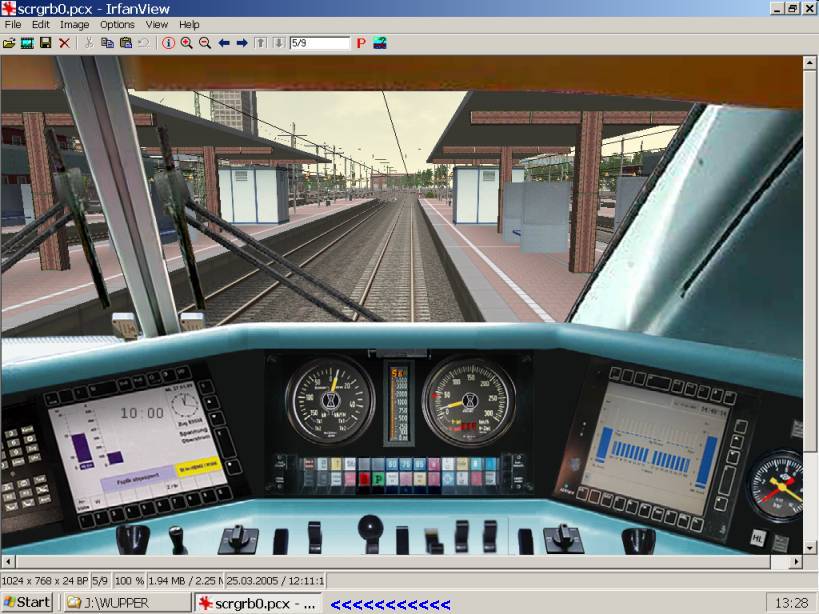Open the Help menu
The height and width of the screenshot is (614, 819).
pyautogui.click(x=189, y=25)
